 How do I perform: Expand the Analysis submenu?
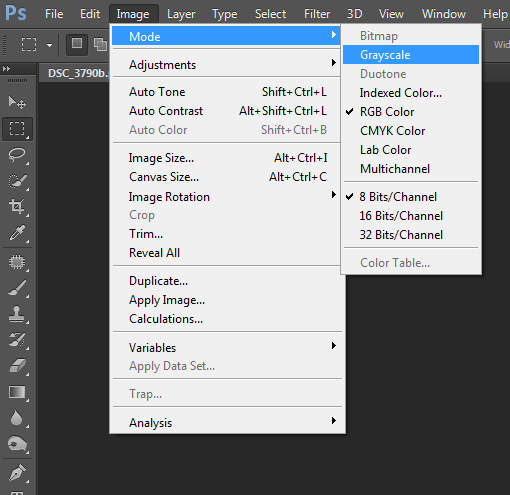coord(226,422)
